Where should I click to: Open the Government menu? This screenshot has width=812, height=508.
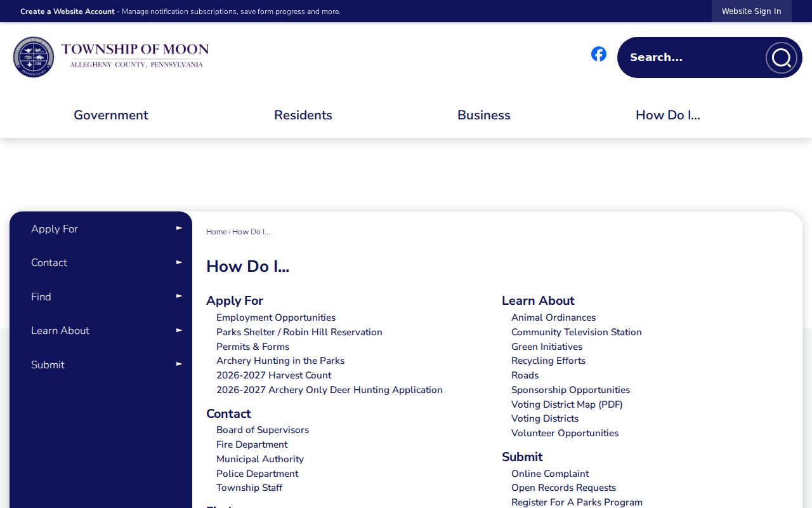pyautogui.click(x=111, y=115)
